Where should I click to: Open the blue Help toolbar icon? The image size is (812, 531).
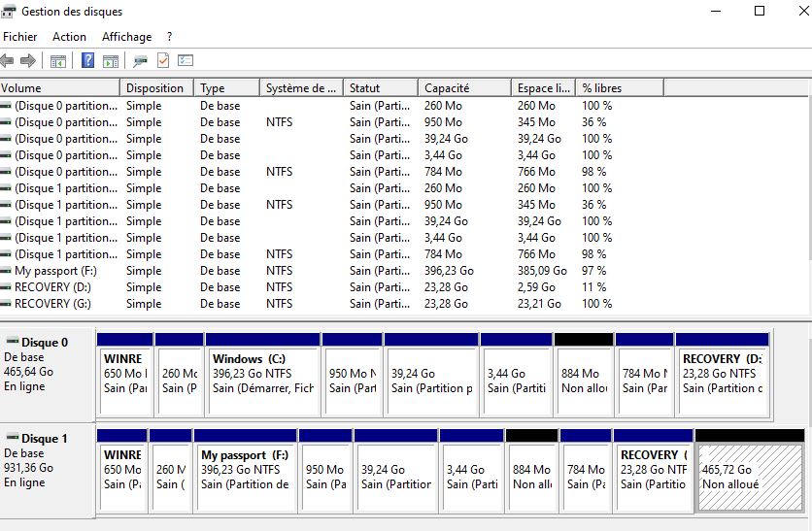88,60
